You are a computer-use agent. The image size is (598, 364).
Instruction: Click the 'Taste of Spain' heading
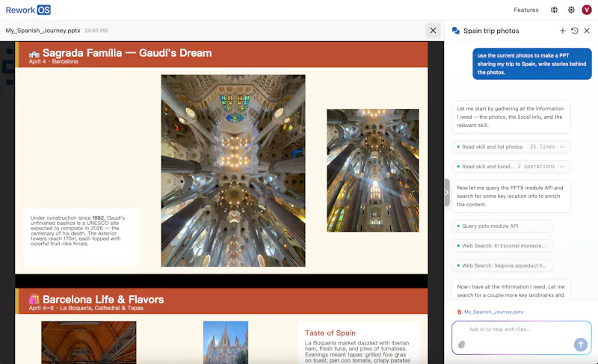click(330, 333)
